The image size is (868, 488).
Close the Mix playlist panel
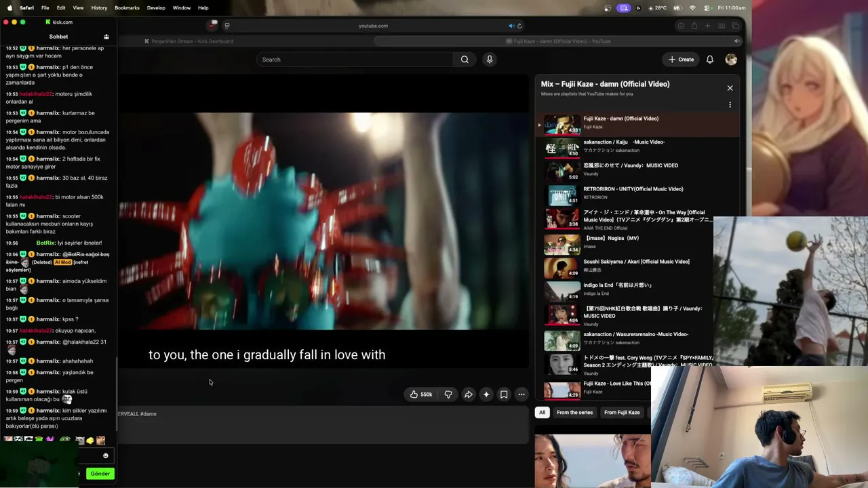[x=730, y=88]
